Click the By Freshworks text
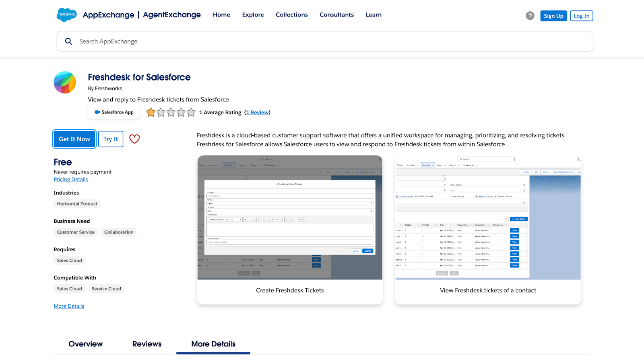Viewport: 644px width, 356px height. pyautogui.click(x=105, y=89)
